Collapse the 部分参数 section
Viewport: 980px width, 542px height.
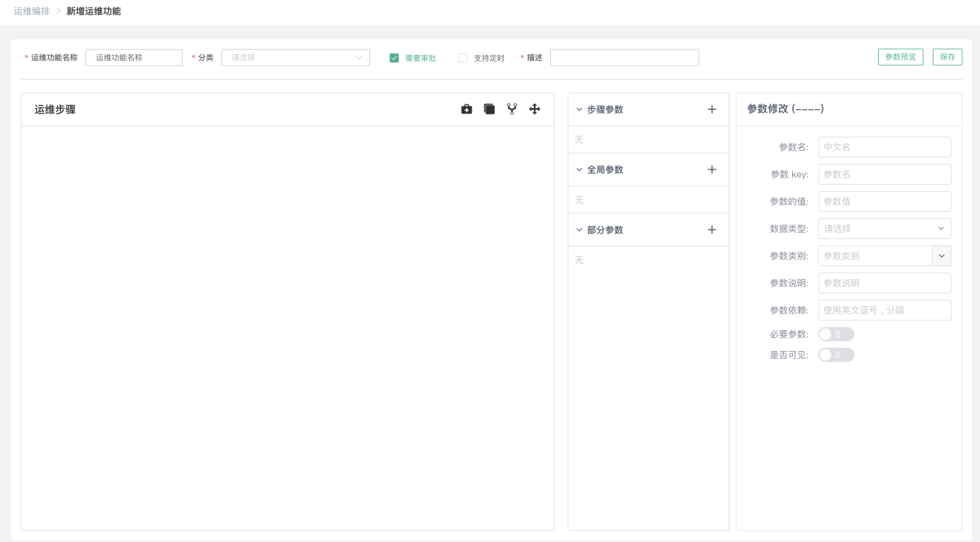(580, 230)
